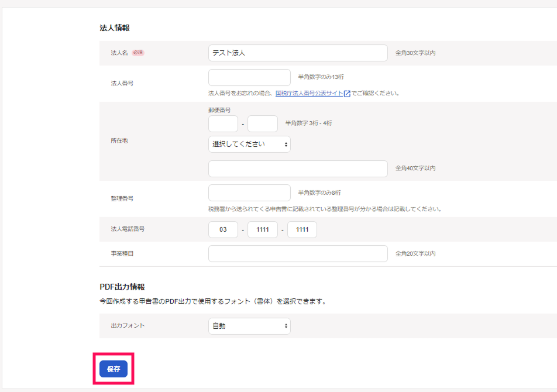Image resolution: width=557 pixels, height=392 pixels.
Task: Open the 選択してください prefecture dropdown
Action: point(249,144)
